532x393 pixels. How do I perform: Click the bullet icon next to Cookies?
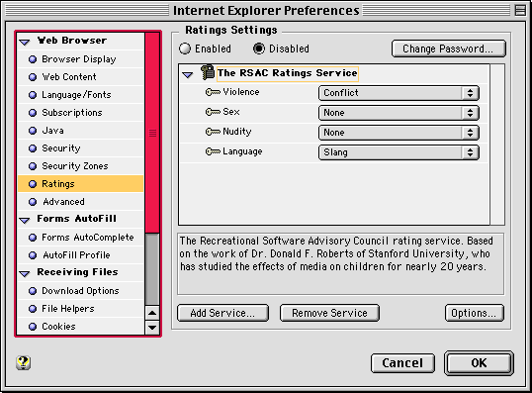(x=33, y=327)
